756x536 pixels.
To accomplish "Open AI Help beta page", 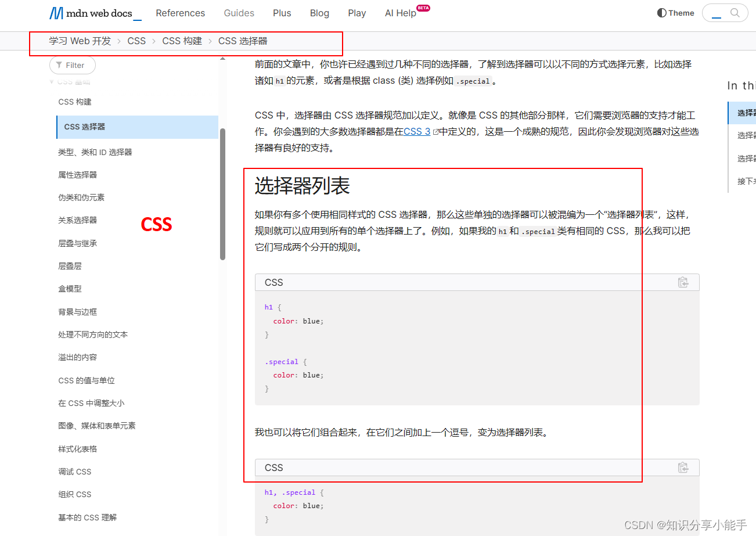I will (x=406, y=12).
